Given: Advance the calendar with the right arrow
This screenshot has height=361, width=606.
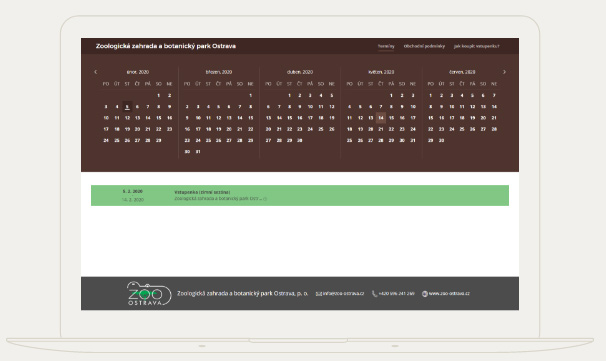Looking at the screenshot, I should point(504,72).
